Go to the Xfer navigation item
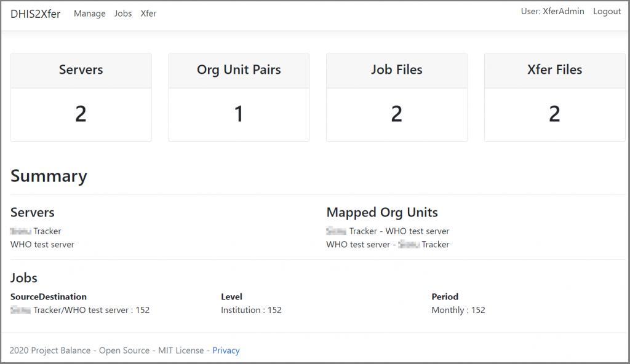The image size is (630, 364). click(x=148, y=14)
